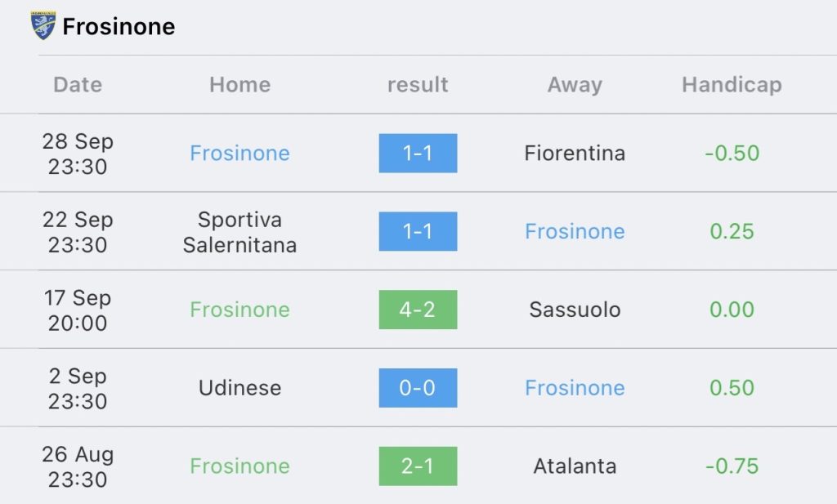Image resolution: width=837 pixels, height=504 pixels.
Task: Click the 28 Sep 23:30 match date
Action: (x=78, y=154)
